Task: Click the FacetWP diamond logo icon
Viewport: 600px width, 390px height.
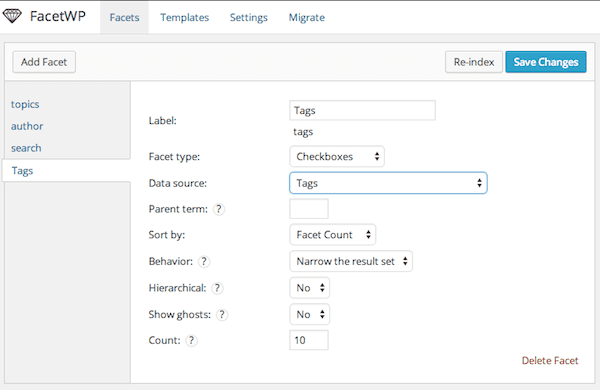Action: pyautogui.click(x=12, y=16)
